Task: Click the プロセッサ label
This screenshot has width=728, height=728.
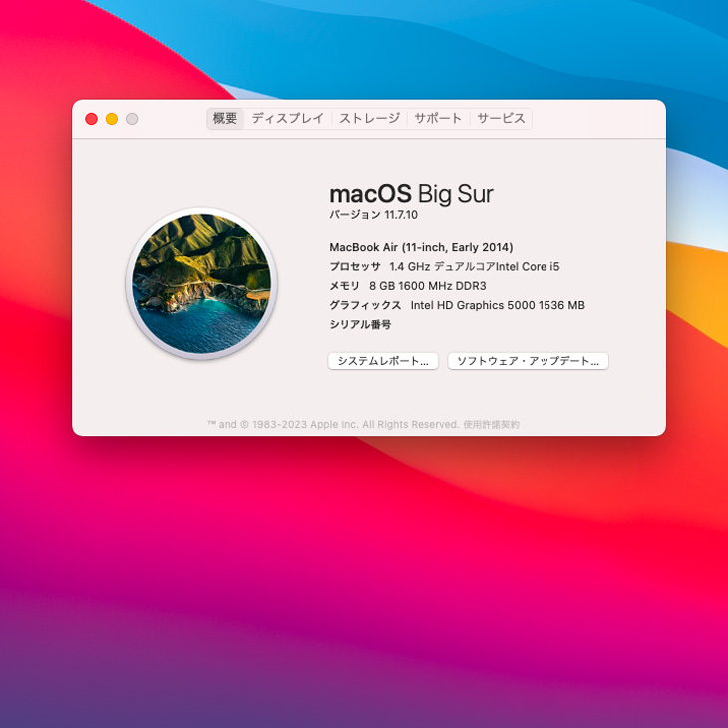Action: click(x=355, y=267)
